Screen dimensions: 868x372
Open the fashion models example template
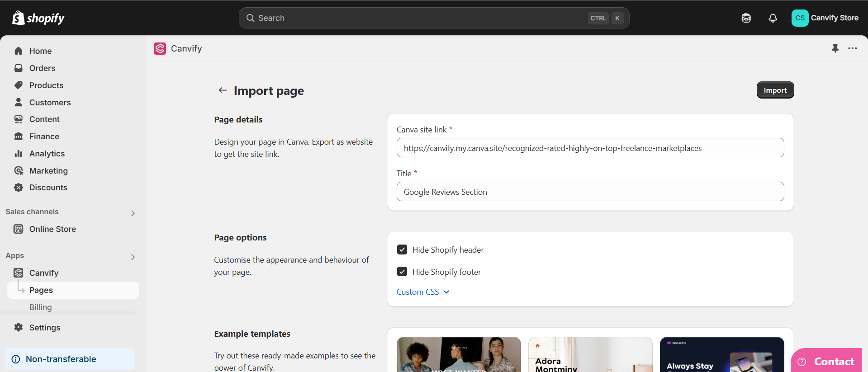coord(459,354)
